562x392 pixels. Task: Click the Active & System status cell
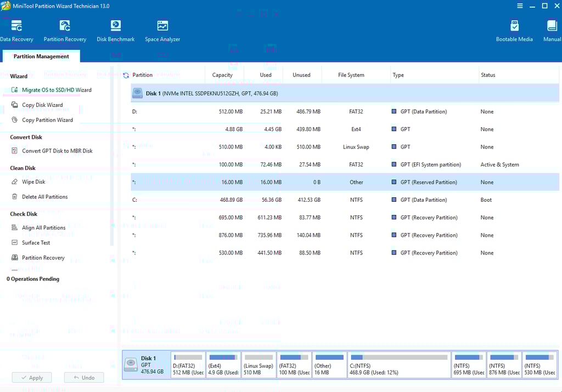[499, 164]
